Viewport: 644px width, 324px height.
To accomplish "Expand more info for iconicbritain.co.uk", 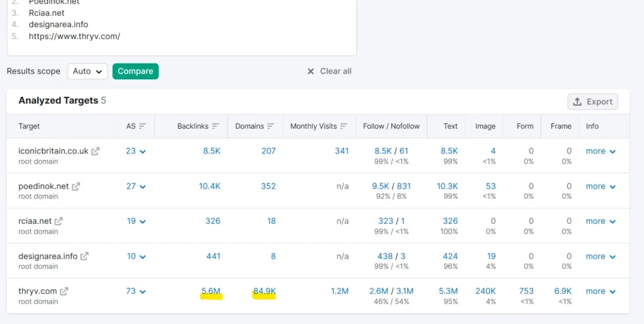I will coord(601,151).
